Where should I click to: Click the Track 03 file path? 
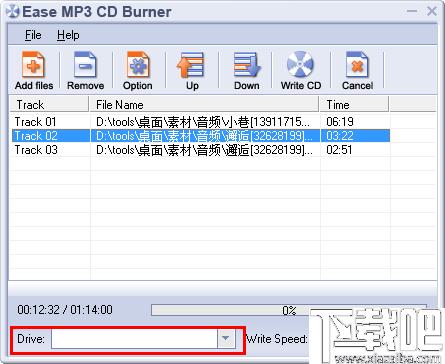(204, 150)
